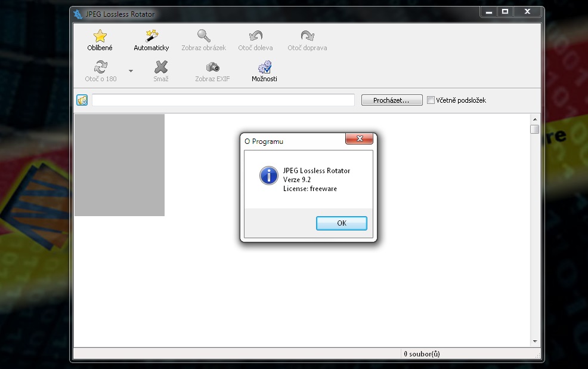Image resolution: width=588 pixels, height=369 pixels.
Task: Click the vertical scrollbar thumb
Action: click(x=535, y=129)
